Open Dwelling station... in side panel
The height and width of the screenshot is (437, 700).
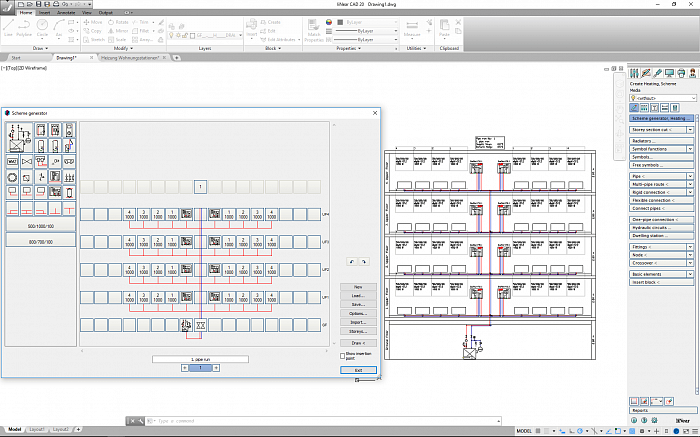(x=661, y=235)
